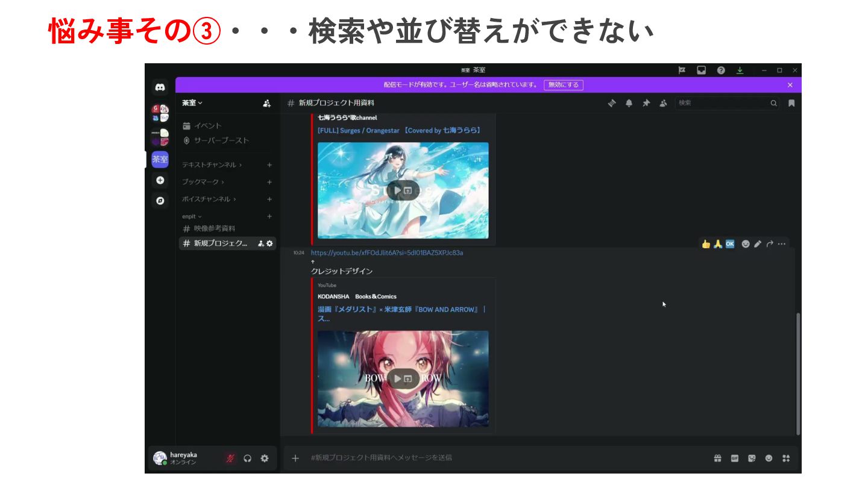Open the inbox icon in title bar

[x=701, y=70]
